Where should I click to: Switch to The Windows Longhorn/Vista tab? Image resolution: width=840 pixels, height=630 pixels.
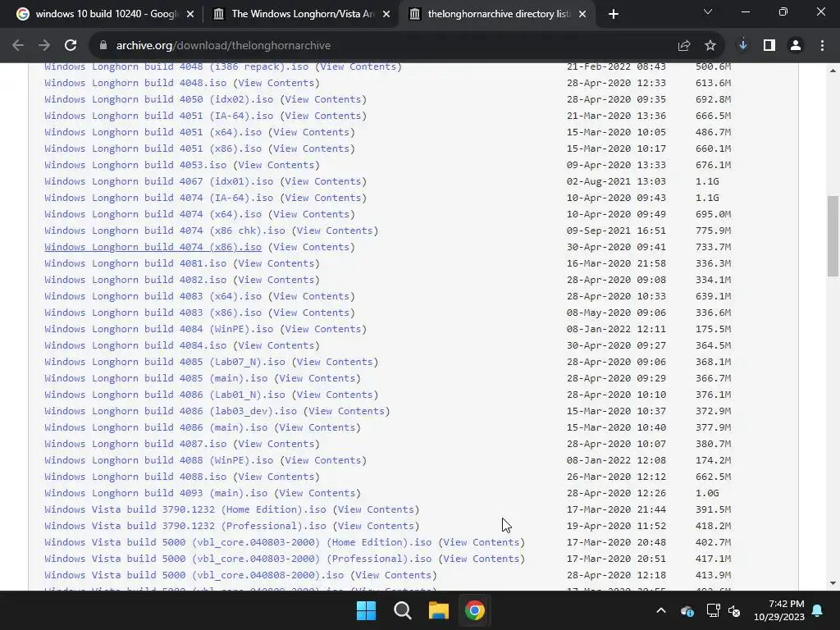[302, 14]
